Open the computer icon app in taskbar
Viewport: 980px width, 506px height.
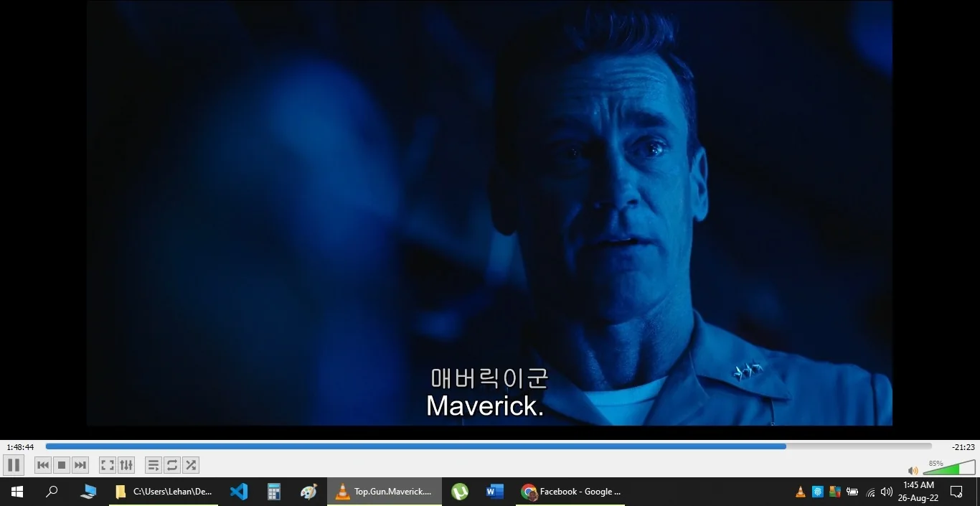[x=88, y=492]
